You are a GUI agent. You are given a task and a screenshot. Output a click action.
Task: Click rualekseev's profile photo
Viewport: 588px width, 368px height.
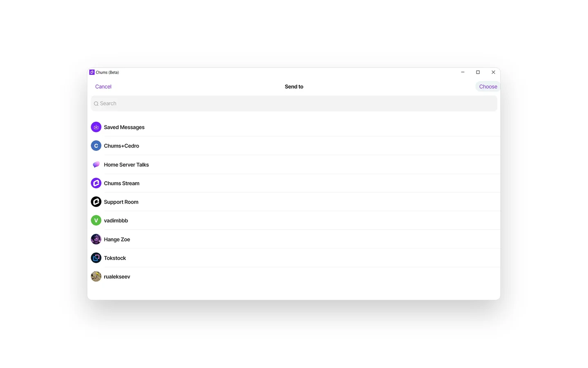coord(96,276)
